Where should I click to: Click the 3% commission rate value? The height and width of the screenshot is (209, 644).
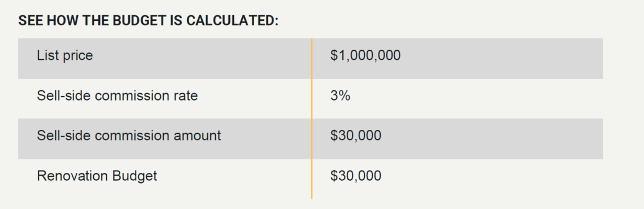coord(340,95)
